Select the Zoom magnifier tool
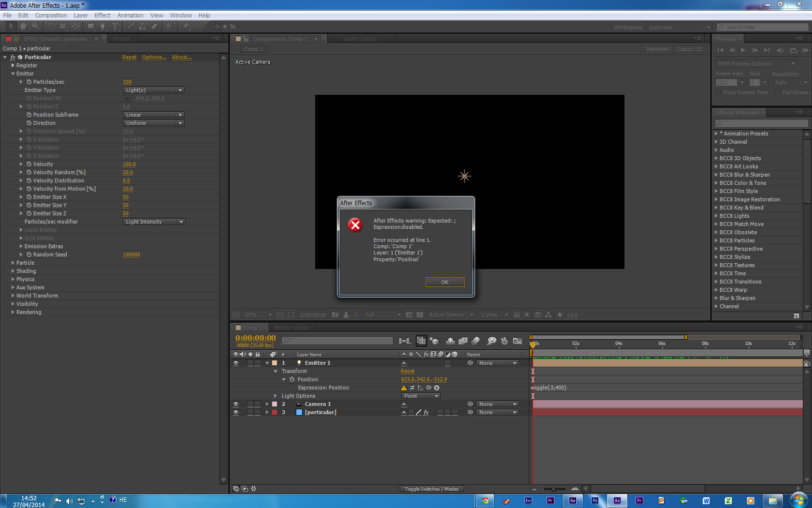This screenshot has height=508, width=812. pyautogui.click(x=35, y=27)
